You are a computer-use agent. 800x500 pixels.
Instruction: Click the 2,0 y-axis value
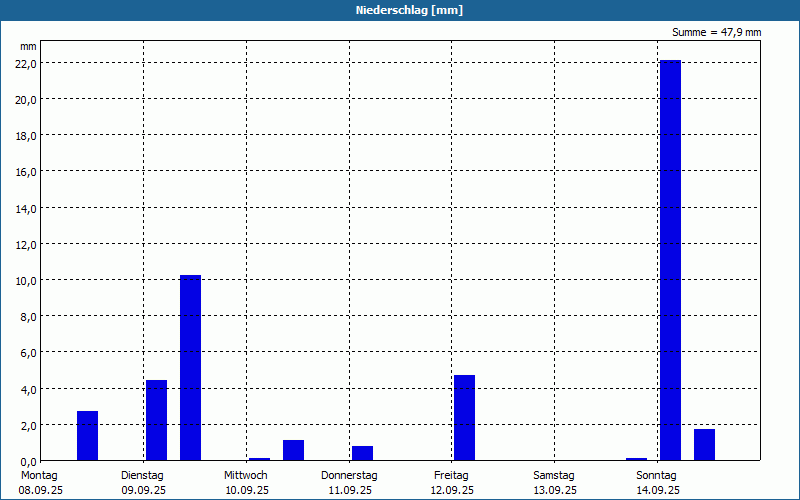[28, 426]
